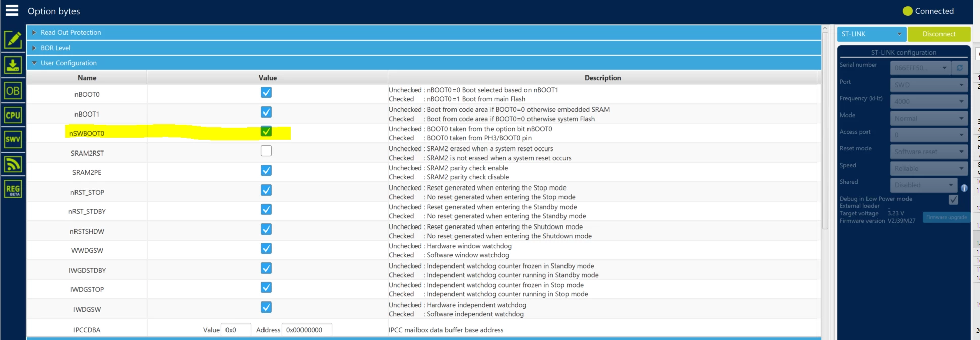
Task: Toggle the nRST_STDBY checkbox
Action: click(266, 209)
